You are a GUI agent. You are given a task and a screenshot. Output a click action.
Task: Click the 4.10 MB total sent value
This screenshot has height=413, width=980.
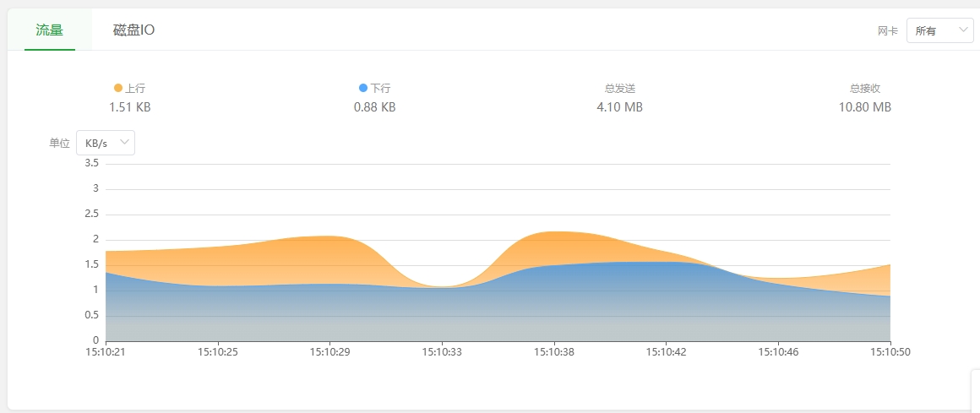click(619, 107)
